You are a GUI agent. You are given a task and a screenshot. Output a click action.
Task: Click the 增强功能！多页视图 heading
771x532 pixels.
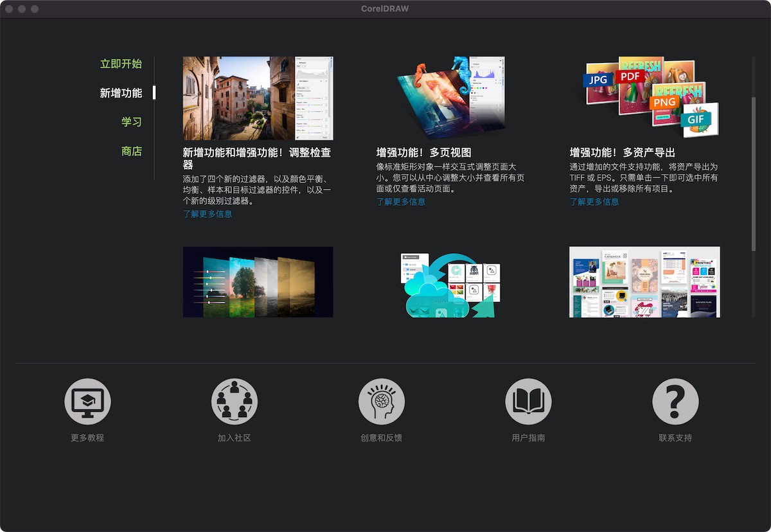click(424, 153)
